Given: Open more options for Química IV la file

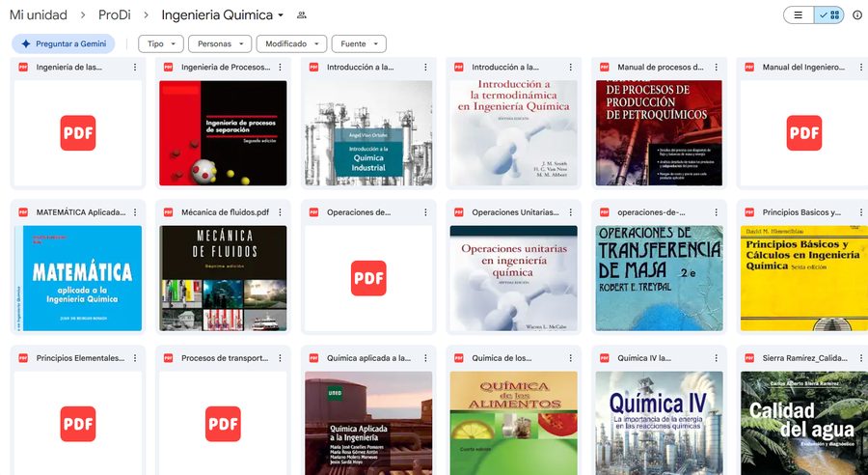Looking at the screenshot, I should 716,358.
